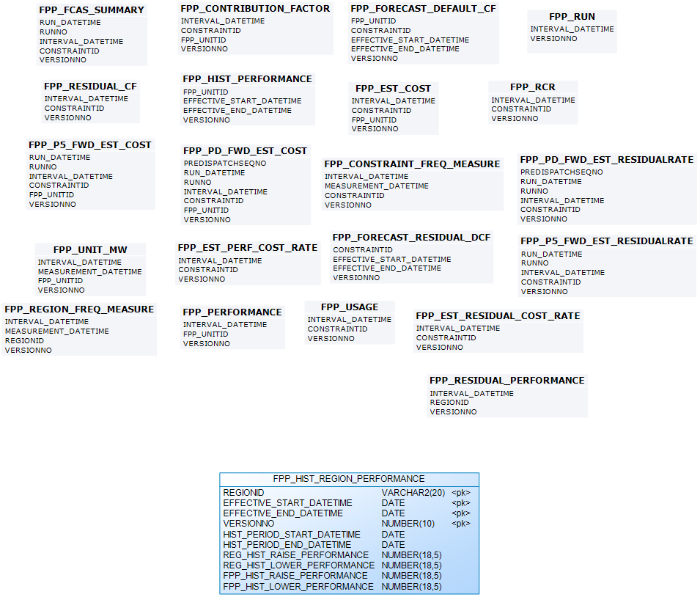
Task: Click the FPP_USAGE table title
Action: click(x=350, y=307)
